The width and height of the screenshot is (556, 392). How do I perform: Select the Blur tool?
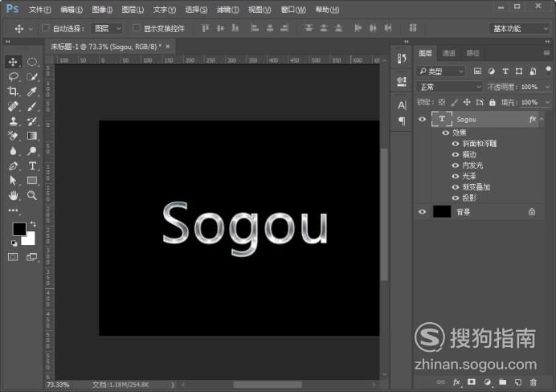click(13, 151)
